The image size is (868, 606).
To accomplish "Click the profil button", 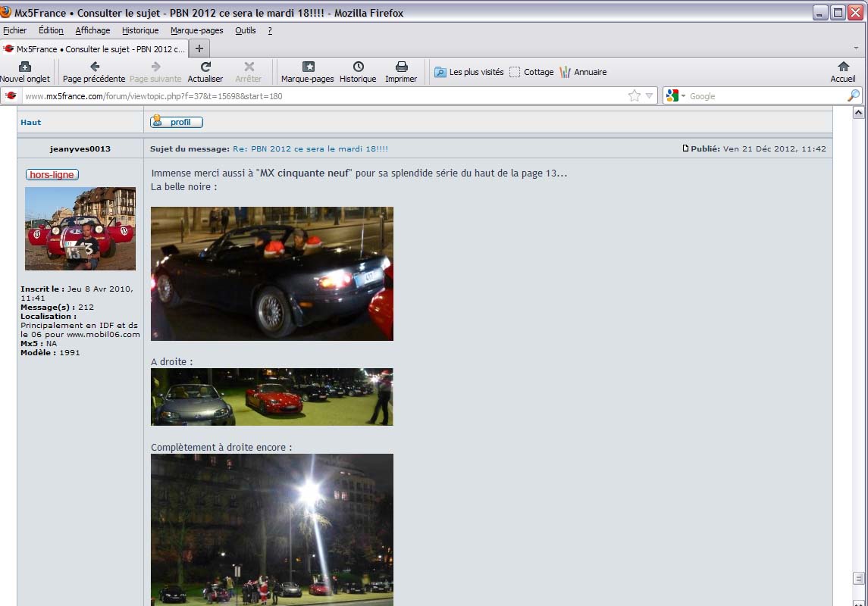I will [177, 122].
